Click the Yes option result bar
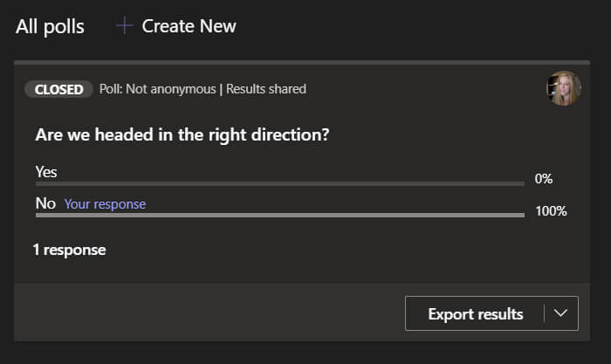 (x=279, y=183)
